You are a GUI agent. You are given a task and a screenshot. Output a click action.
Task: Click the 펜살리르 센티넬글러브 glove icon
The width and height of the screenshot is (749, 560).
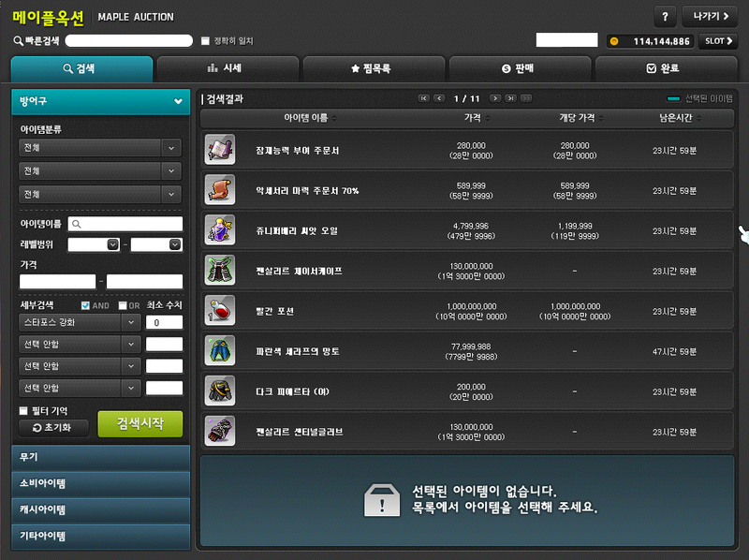point(220,431)
